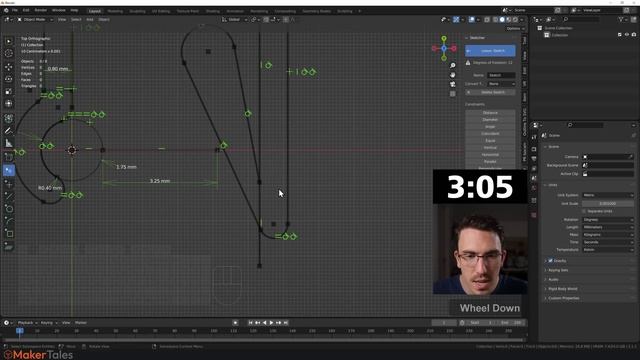Open the Unit System Metric dropdown
The height and width of the screenshot is (360, 640).
pos(608,195)
